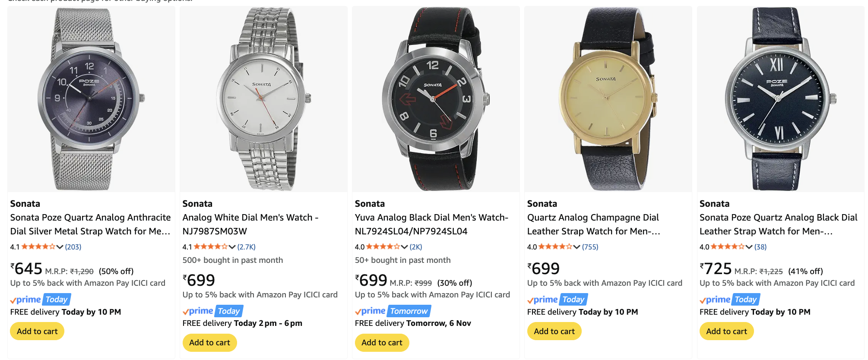
Task: Open rating breakdown for Champagne Dial watch
Action: pos(577,247)
